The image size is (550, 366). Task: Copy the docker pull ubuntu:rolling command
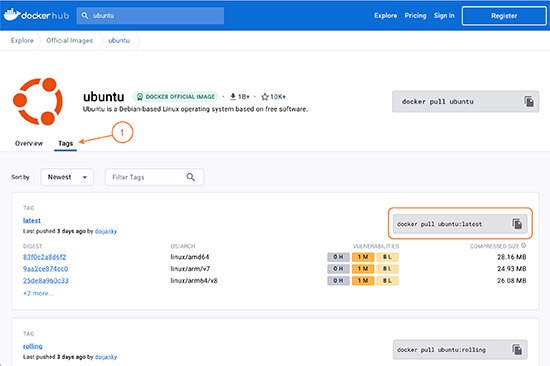pos(517,350)
